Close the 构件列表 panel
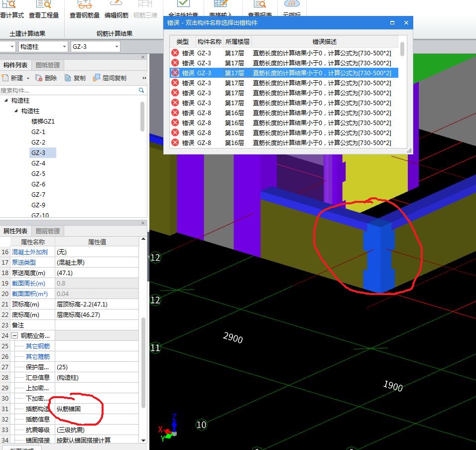Viewport: 476px width, 450px height. [143, 57]
